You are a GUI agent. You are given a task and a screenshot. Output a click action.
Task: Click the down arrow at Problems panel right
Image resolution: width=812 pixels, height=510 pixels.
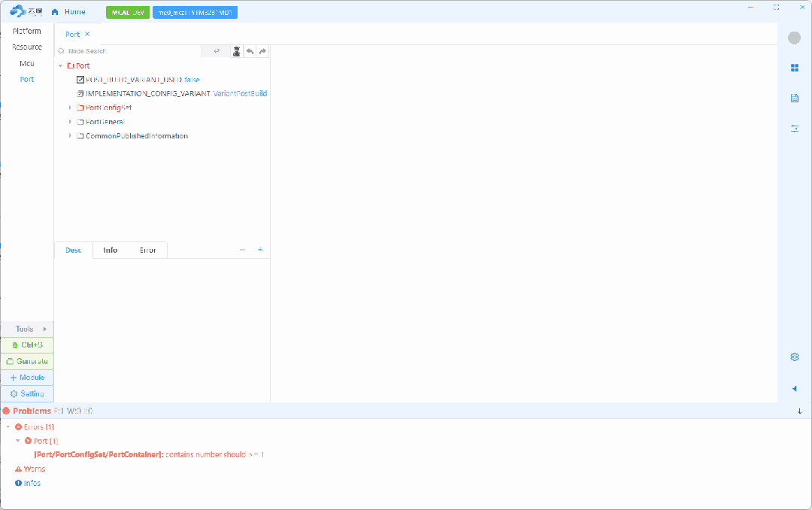coord(799,411)
